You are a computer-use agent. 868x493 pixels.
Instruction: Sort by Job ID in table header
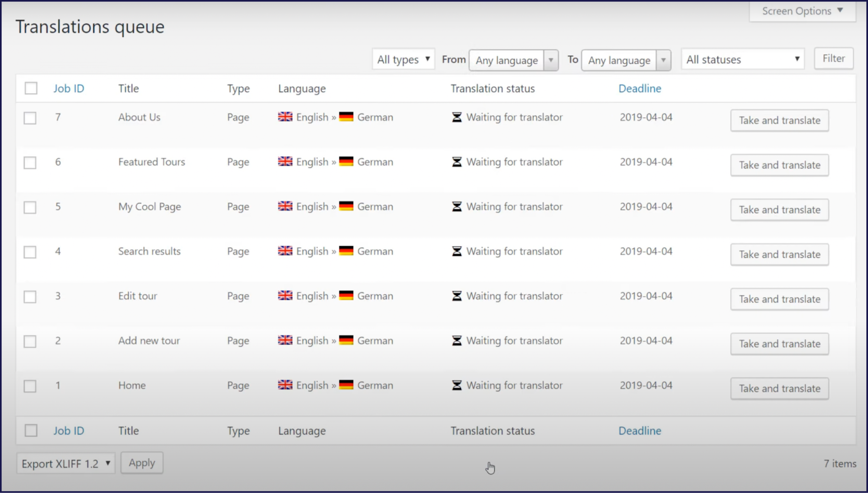[69, 89]
